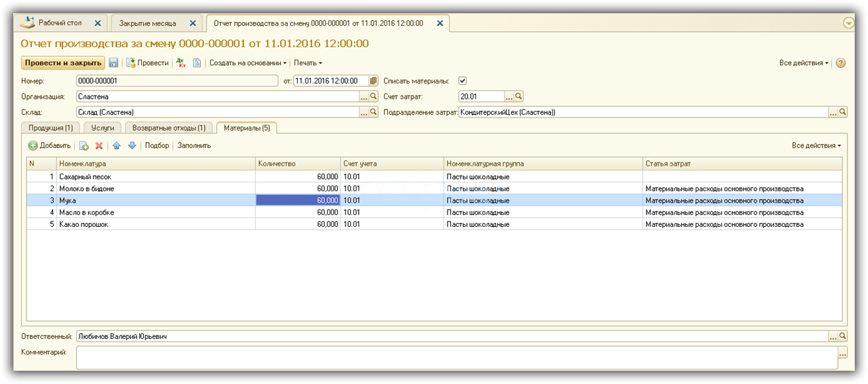Uncheck the Списать материалы checkbox

463,81
